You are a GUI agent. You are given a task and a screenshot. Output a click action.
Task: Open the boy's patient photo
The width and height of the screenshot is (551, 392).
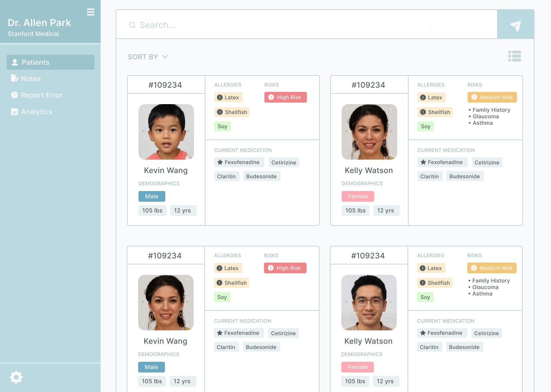pos(166,132)
